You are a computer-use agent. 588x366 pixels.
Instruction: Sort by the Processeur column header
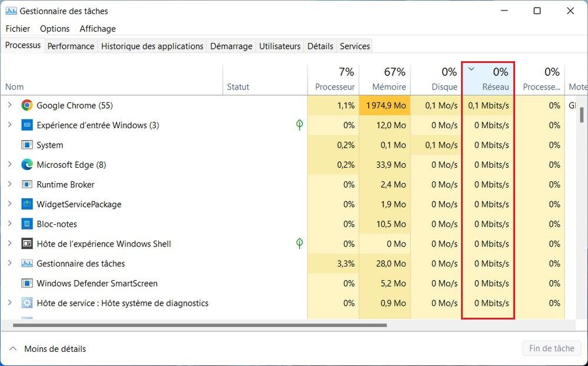(333, 79)
